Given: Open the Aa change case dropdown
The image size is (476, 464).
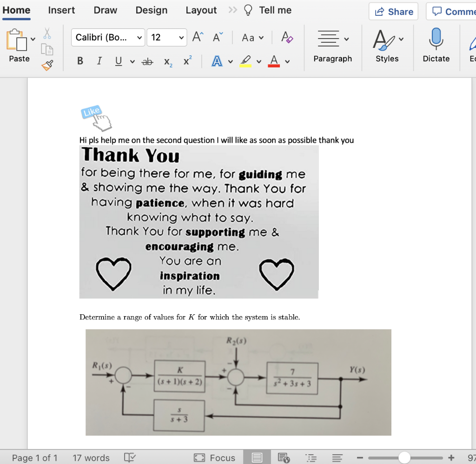Looking at the screenshot, I should click(x=252, y=38).
